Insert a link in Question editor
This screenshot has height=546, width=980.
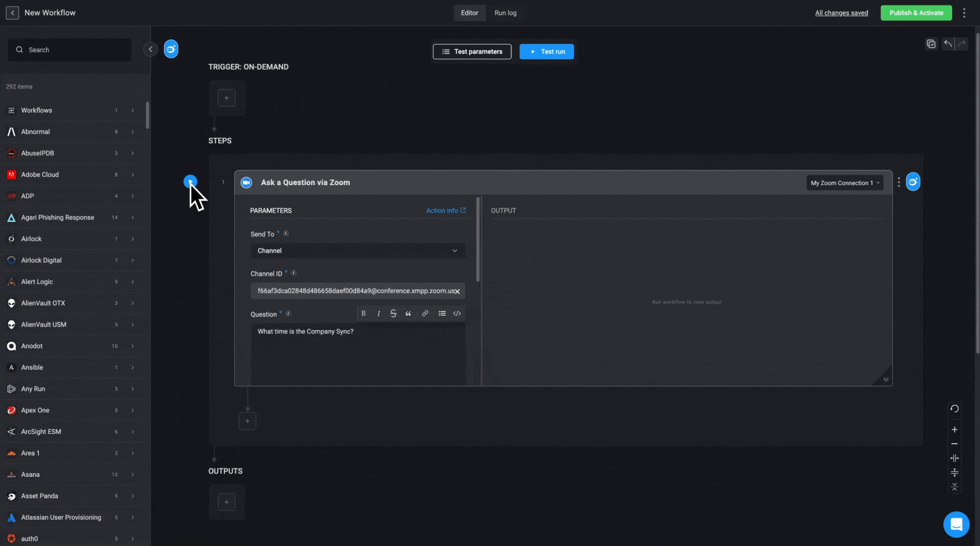pos(425,313)
